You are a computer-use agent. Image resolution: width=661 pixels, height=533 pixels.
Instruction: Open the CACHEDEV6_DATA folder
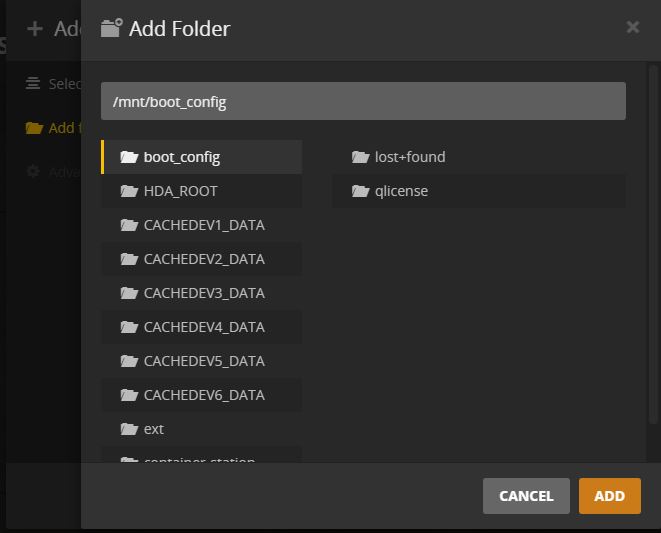tap(204, 395)
